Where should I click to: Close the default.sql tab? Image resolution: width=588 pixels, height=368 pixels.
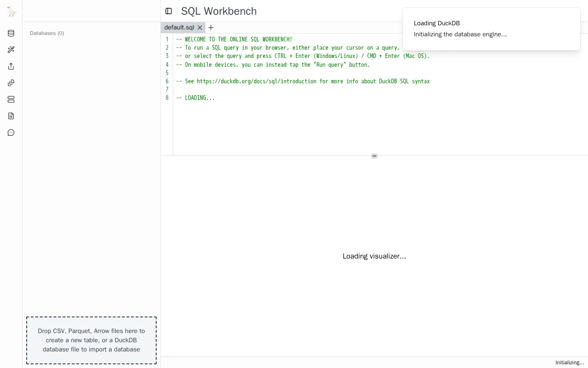click(x=200, y=28)
